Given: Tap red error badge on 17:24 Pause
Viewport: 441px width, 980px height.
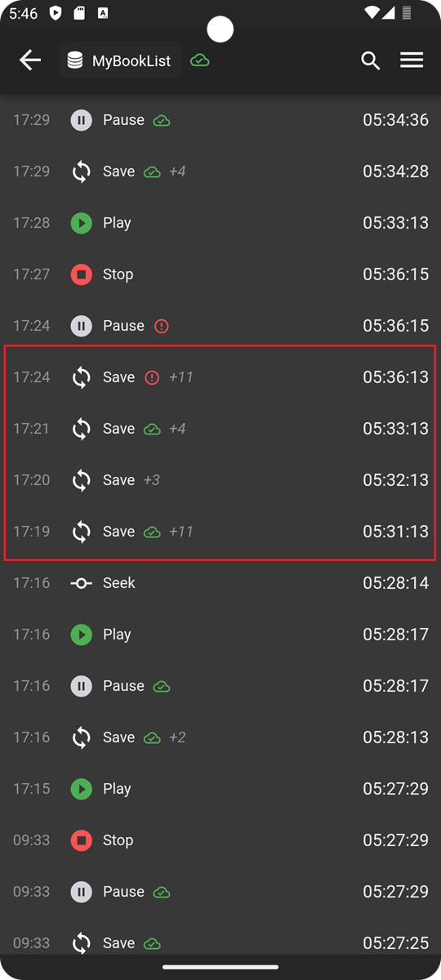Looking at the screenshot, I should point(162,326).
